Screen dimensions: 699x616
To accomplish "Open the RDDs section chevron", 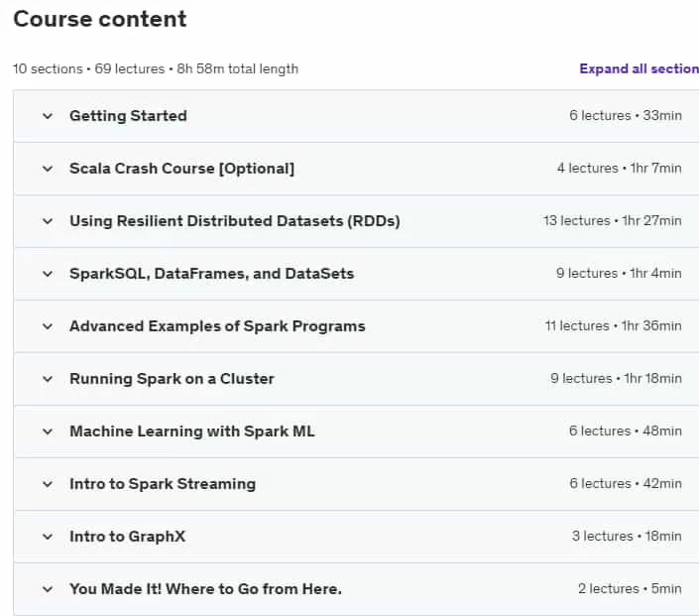I will 48,221.
